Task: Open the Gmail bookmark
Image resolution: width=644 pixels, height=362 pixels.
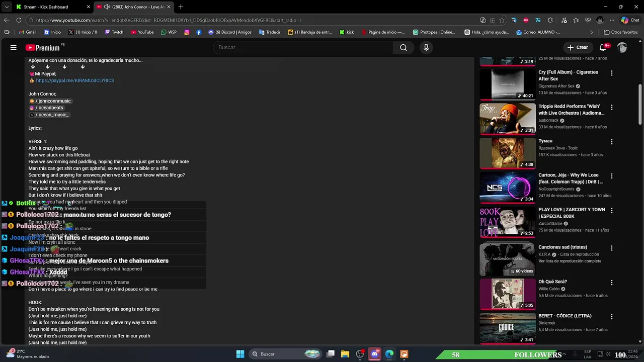Action: tap(28, 32)
